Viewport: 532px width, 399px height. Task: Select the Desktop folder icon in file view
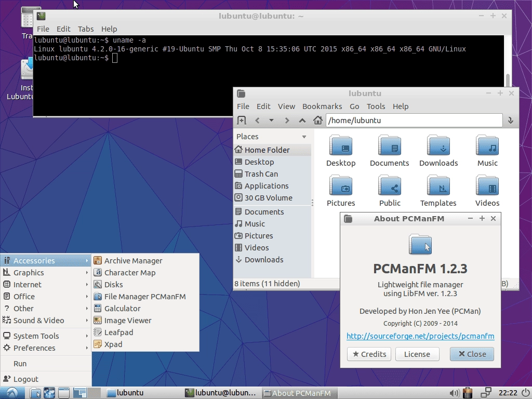(x=341, y=146)
